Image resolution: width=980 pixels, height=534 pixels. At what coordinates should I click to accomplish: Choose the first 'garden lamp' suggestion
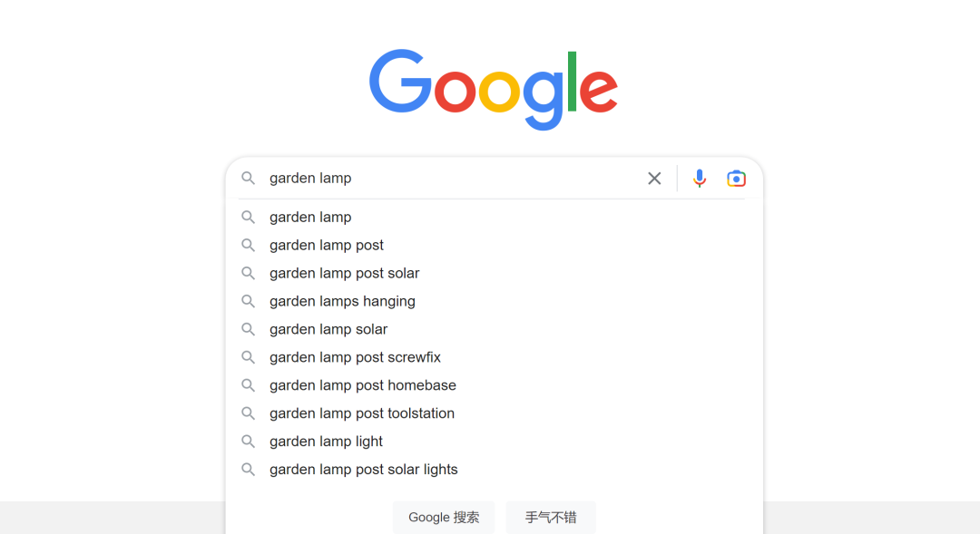[310, 217]
